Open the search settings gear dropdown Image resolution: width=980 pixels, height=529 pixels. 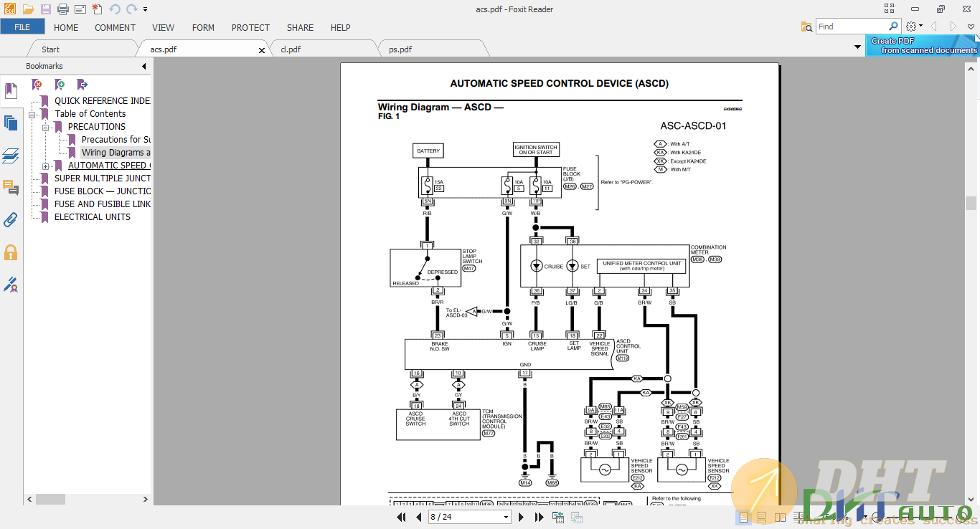click(x=913, y=27)
